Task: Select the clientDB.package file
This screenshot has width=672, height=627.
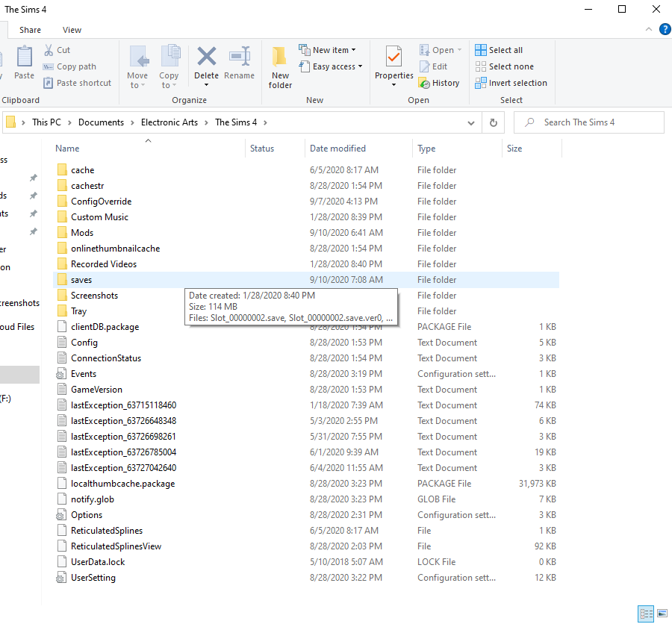Action: pyautogui.click(x=105, y=327)
